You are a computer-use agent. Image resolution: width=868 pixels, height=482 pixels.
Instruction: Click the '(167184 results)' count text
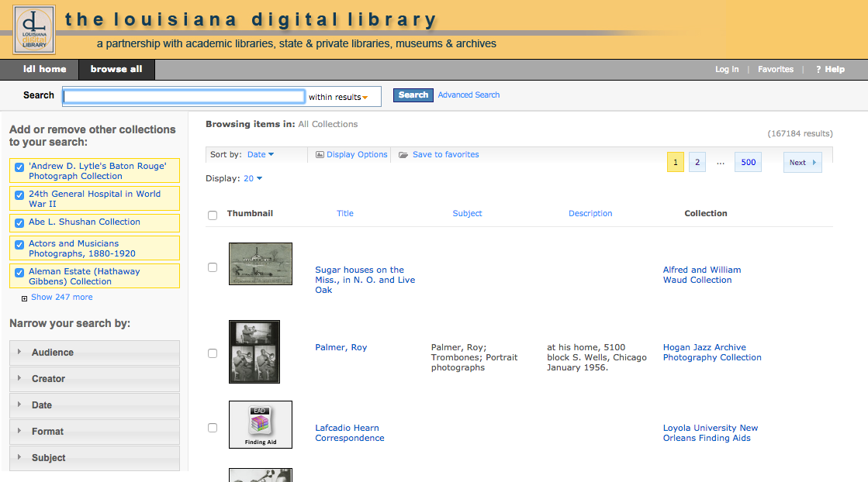[x=800, y=134]
